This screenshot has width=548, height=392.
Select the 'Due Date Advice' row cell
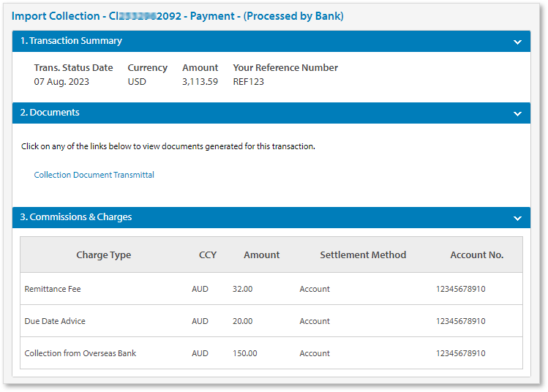pos(55,321)
